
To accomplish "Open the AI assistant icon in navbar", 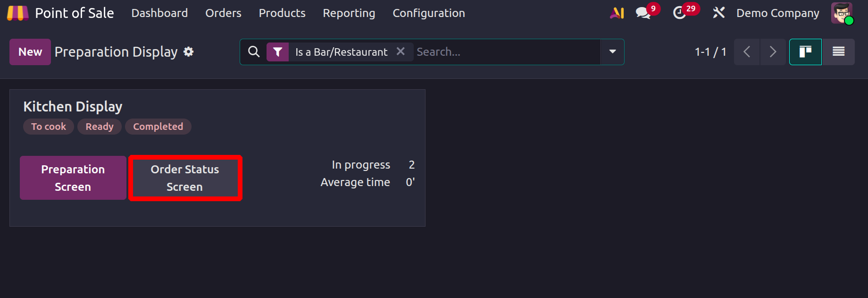I will coord(617,13).
